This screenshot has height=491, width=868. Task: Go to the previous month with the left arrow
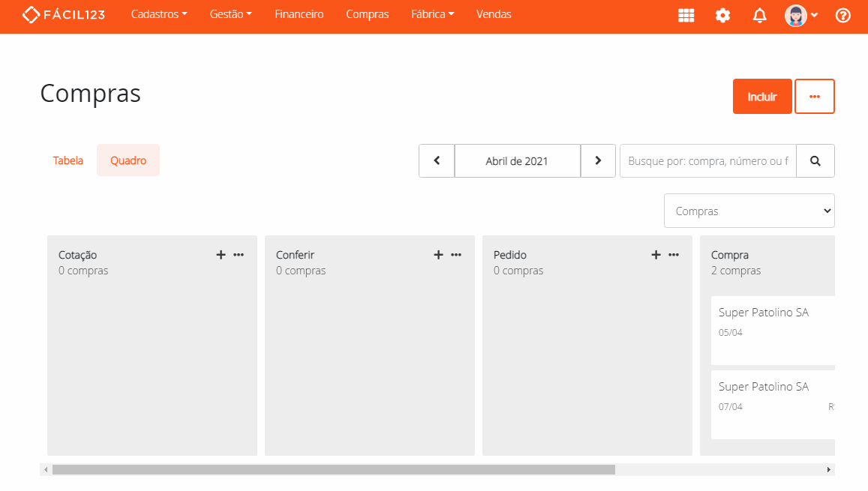(x=437, y=160)
